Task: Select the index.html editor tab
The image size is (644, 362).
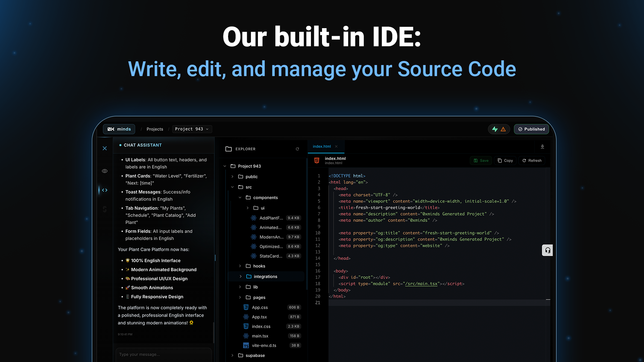Action: click(322, 146)
